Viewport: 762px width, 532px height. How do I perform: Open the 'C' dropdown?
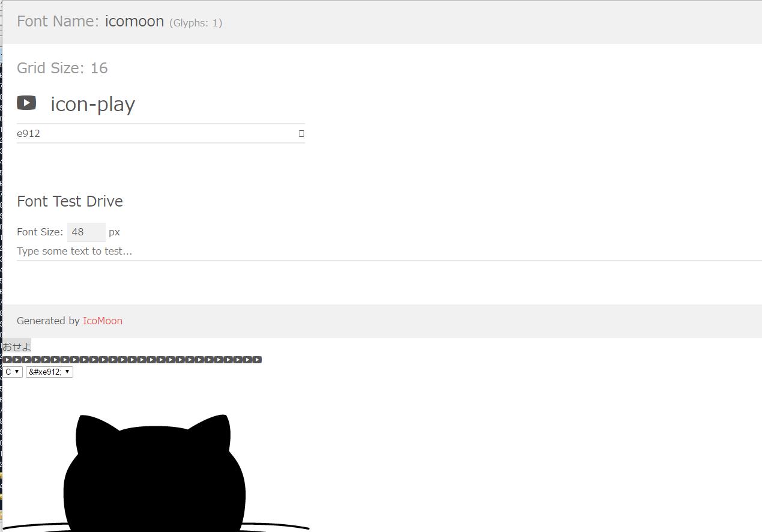coord(13,372)
